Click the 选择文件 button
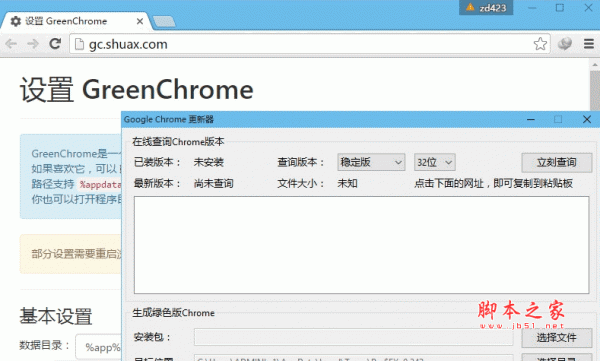The width and height of the screenshot is (600, 361). coord(556,338)
